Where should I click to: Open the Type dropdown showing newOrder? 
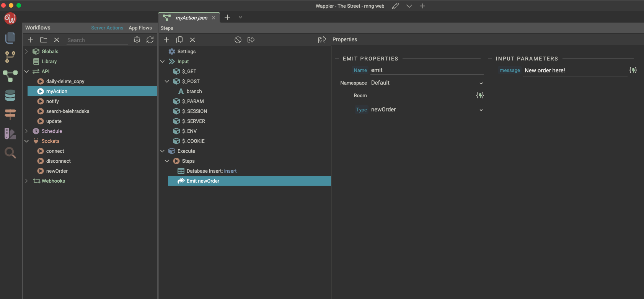(427, 109)
